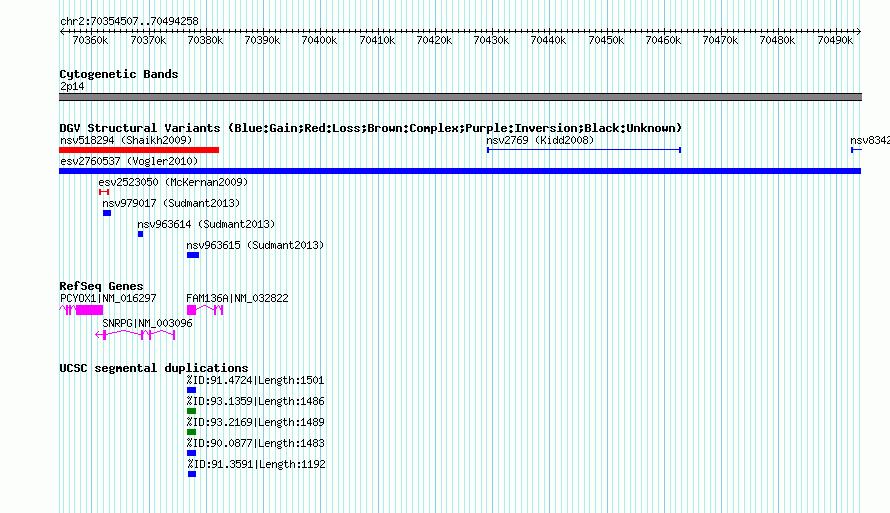
Task: Click duplication block for %ID:90.0877 Length:1483
Action: pos(191,453)
